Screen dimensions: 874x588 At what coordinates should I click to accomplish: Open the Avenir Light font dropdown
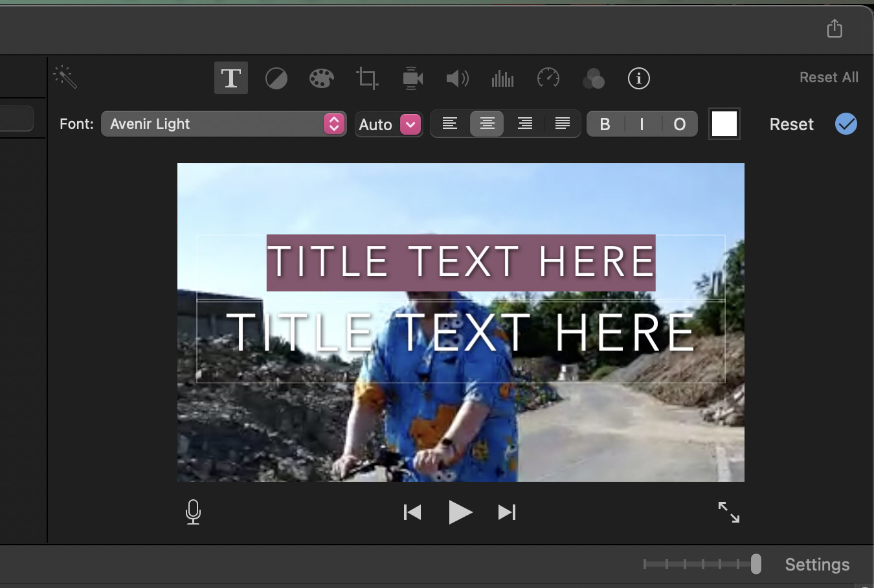point(223,124)
